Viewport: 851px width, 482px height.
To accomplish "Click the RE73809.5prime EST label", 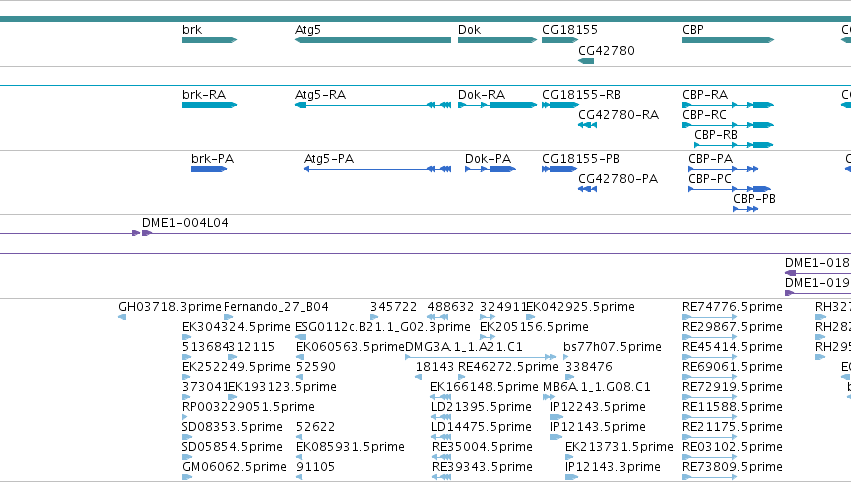I will [x=732, y=467].
